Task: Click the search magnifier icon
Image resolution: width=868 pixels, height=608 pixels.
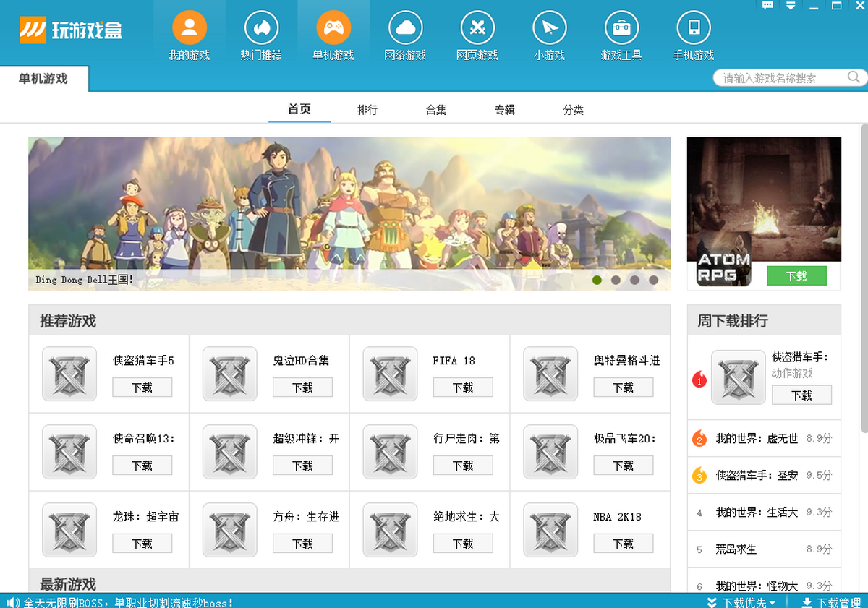Action: 854,77
